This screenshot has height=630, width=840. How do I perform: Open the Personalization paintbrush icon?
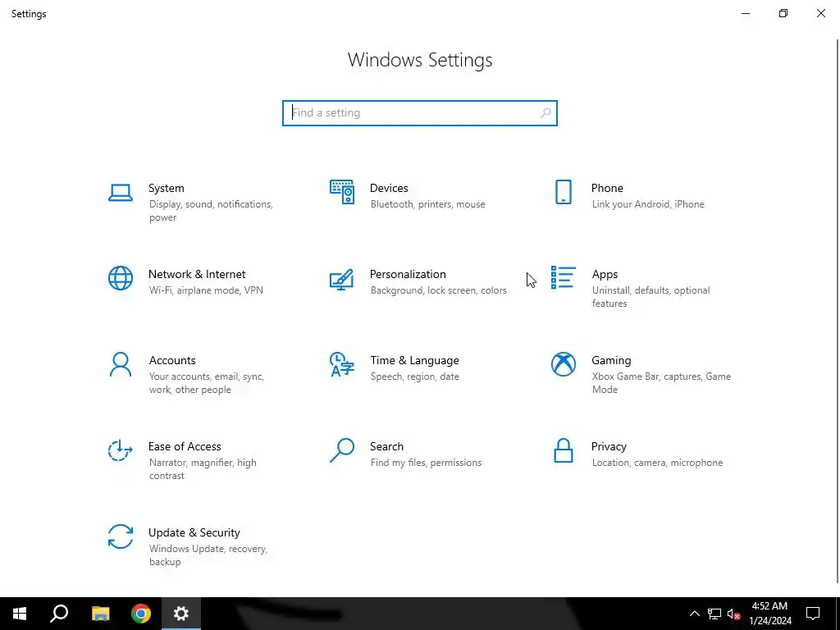[x=342, y=279]
